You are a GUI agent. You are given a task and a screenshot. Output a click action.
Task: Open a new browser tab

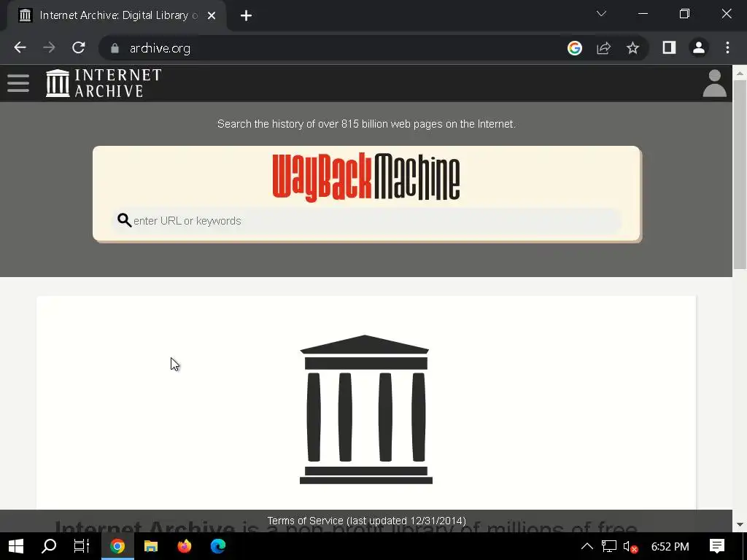pyautogui.click(x=246, y=16)
